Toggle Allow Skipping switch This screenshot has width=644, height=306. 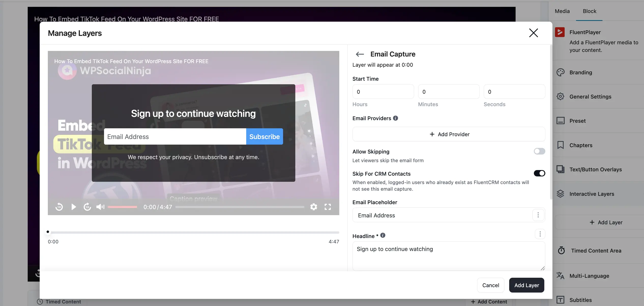click(539, 151)
